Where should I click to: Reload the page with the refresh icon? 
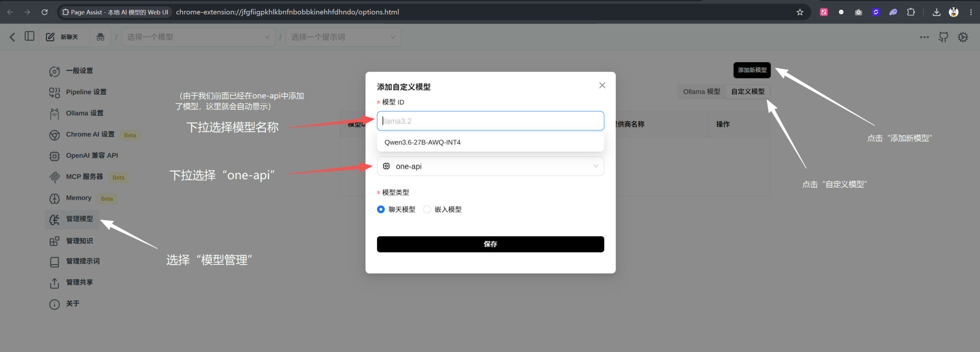(44, 12)
